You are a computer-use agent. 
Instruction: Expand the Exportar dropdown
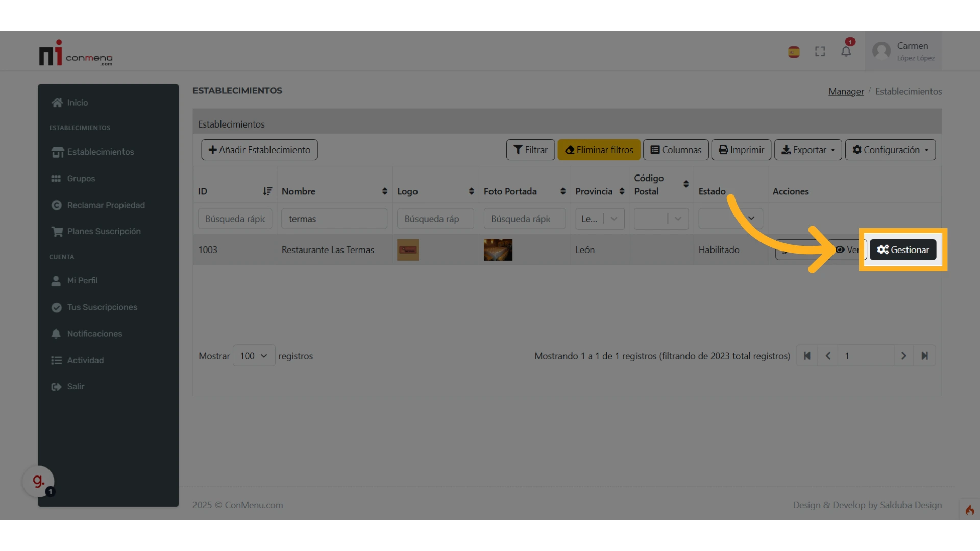(x=807, y=150)
